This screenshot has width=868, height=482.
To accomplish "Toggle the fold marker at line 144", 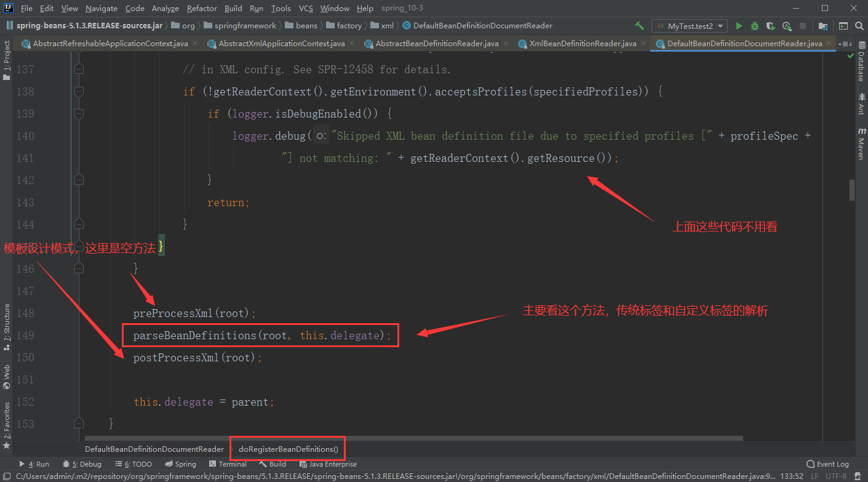I will pos(78,225).
